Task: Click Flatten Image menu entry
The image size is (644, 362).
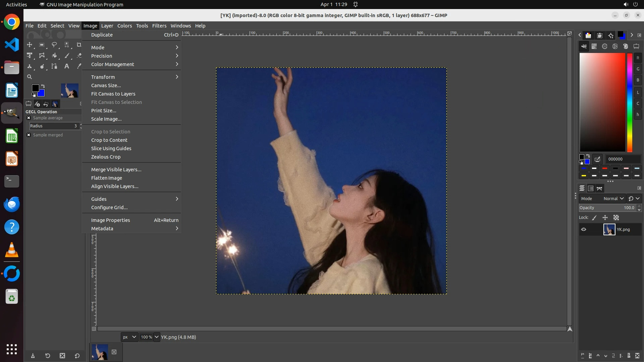Action: tap(107, 178)
